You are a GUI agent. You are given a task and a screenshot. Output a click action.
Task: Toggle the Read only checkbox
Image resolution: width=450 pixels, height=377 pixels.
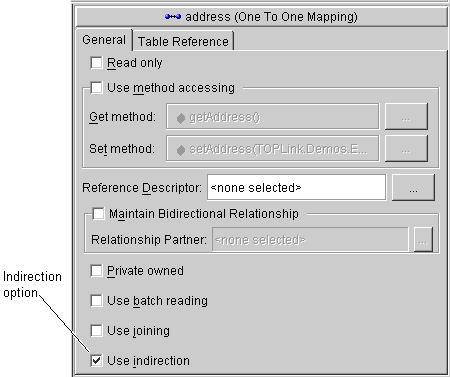(x=96, y=63)
